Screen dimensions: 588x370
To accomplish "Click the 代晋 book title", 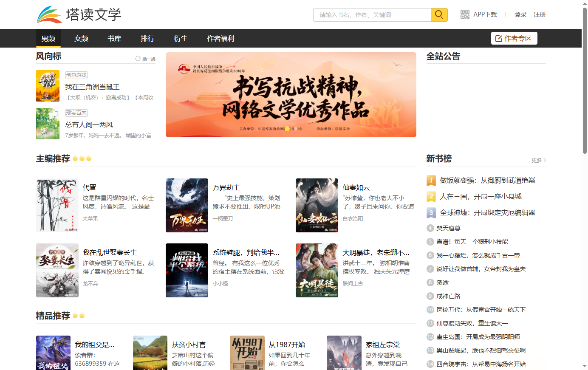I will [89, 187].
